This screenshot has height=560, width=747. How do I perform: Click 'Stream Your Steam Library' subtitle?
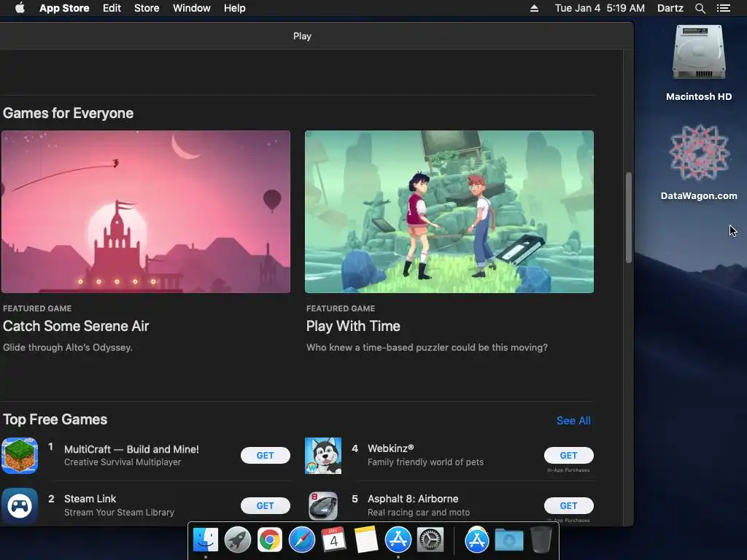119,513
